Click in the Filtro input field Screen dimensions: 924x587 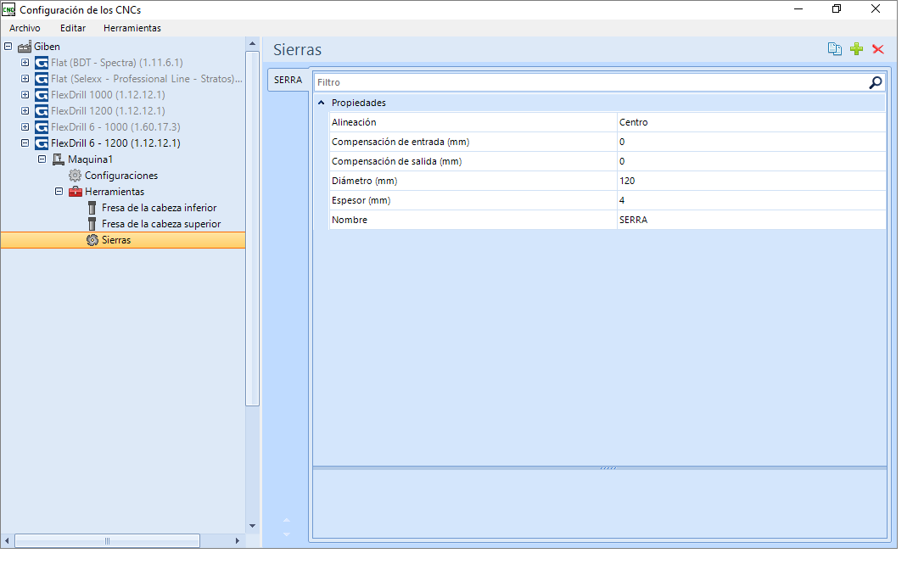[x=590, y=82]
